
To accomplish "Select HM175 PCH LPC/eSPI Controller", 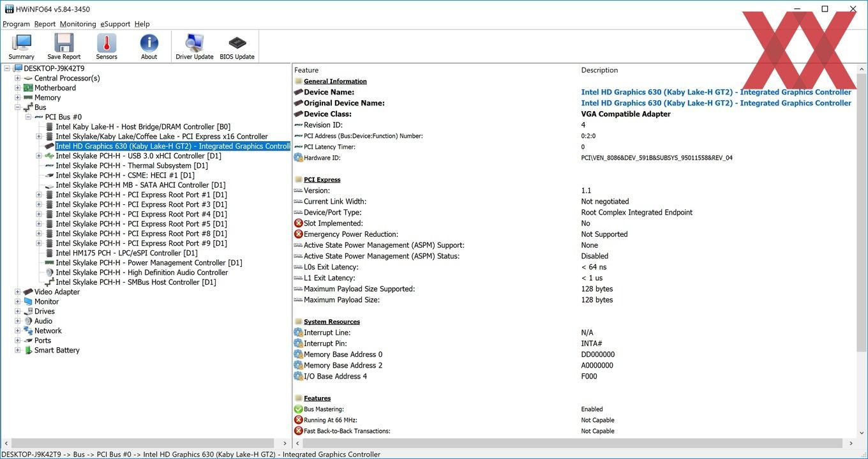I will click(x=126, y=253).
